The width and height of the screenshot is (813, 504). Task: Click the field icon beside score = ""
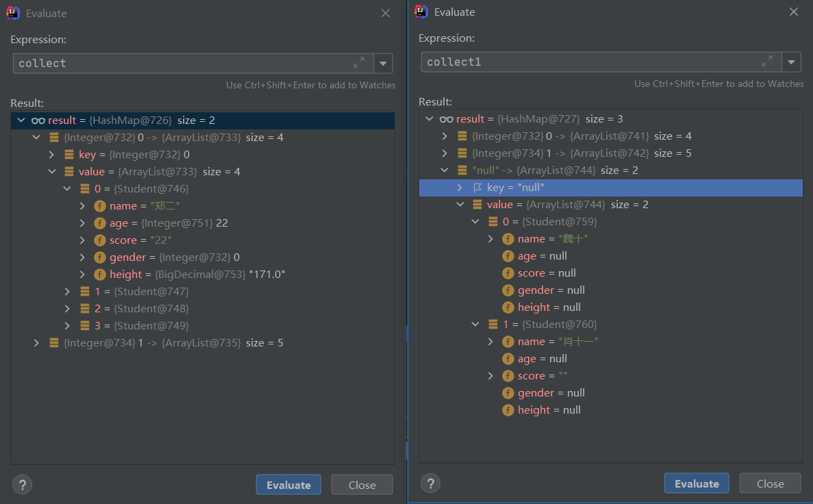[x=508, y=376]
